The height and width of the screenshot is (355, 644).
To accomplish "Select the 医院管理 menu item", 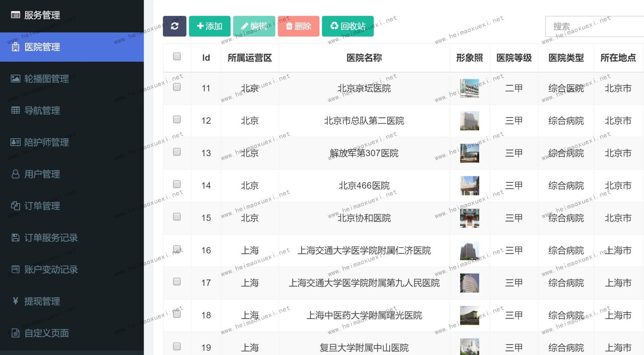I will click(42, 47).
